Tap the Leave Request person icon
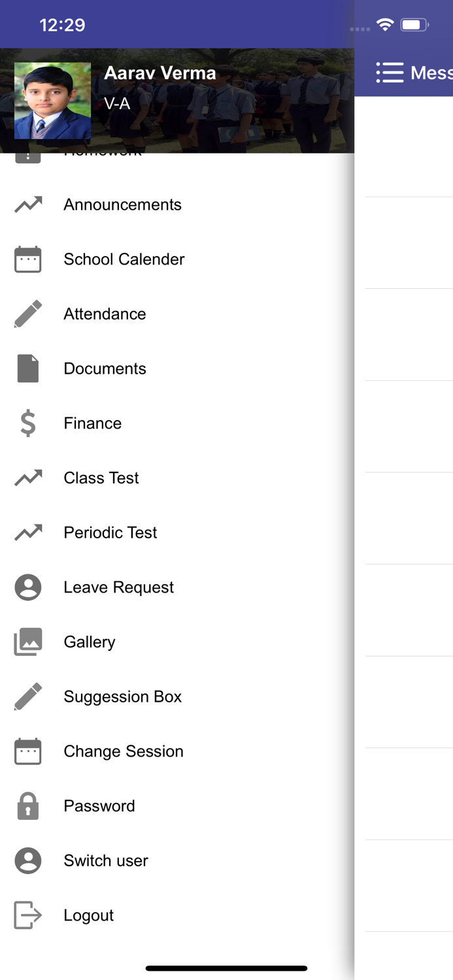 click(28, 587)
